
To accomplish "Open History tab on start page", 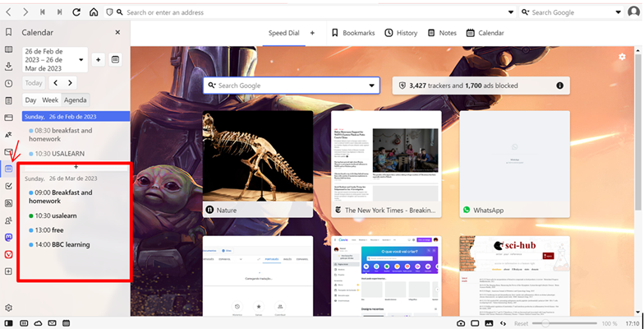I will tap(401, 33).
